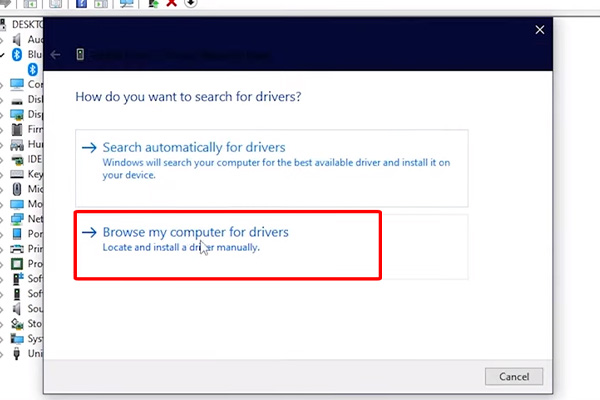Select the Universal Serial Bus icon

[16, 354]
